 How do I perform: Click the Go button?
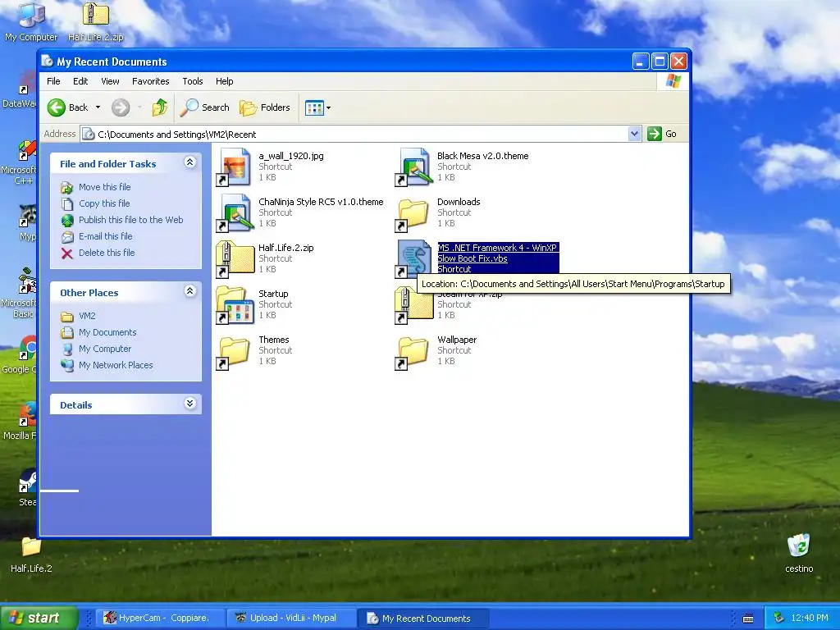[x=662, y=134]
